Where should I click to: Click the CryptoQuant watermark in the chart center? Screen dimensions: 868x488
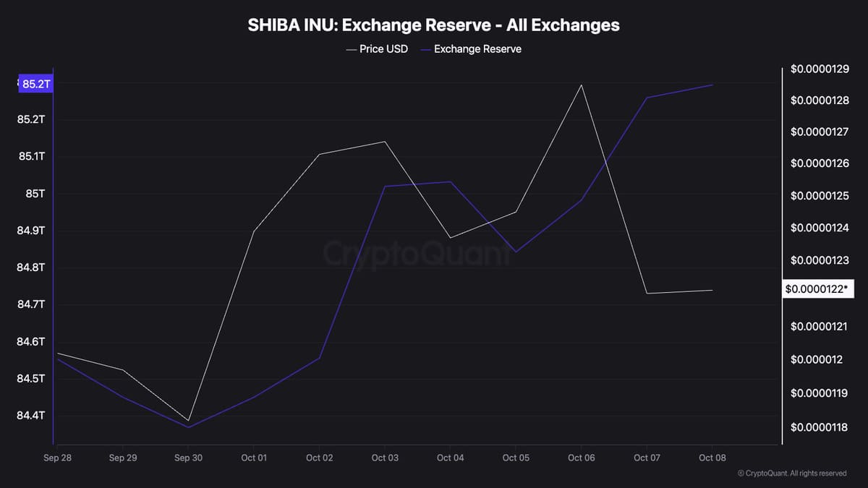[x=416, y=254]
